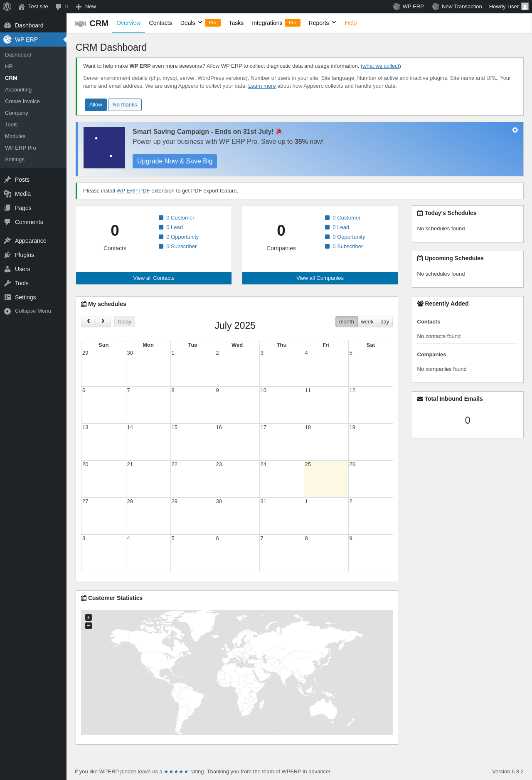This screenshot has height=780, width=532.
Task: Open Media icon in sidebar
Action: 7,194
